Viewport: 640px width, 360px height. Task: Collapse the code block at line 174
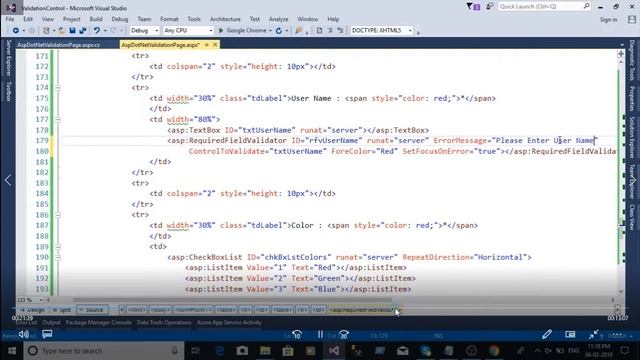click(x=58, y=88)
